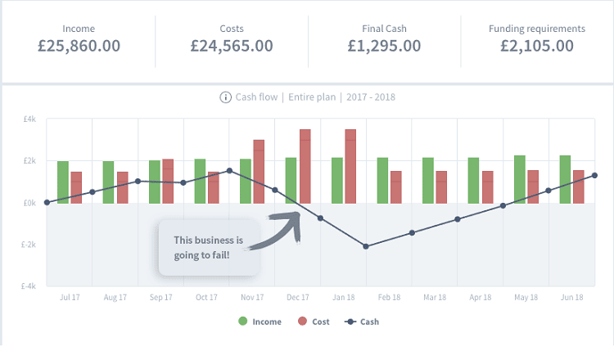Click the Jan 18 green income bar
The image size is (614, 364).
click(337, 181)
